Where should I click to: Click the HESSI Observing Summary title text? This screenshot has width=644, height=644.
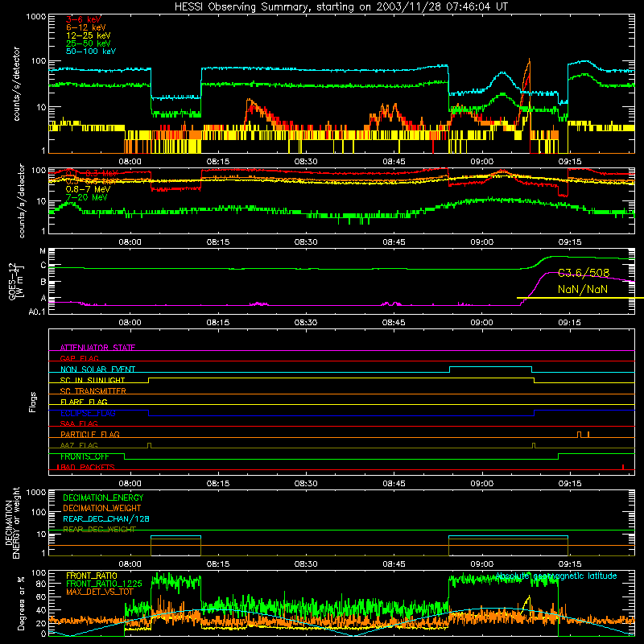341,7
